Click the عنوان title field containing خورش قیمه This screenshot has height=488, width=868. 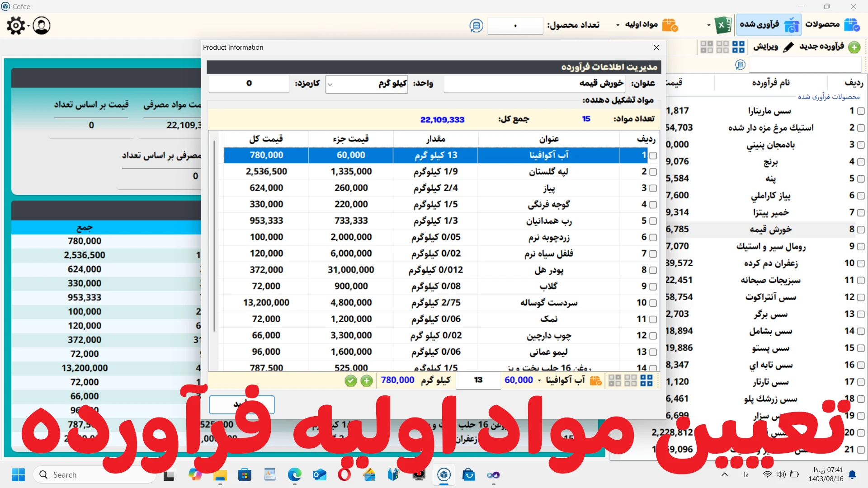tap(535, 84)
